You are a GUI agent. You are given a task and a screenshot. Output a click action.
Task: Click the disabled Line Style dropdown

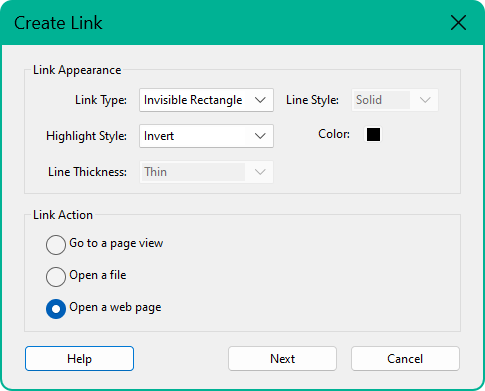click(x=395, y=100)
